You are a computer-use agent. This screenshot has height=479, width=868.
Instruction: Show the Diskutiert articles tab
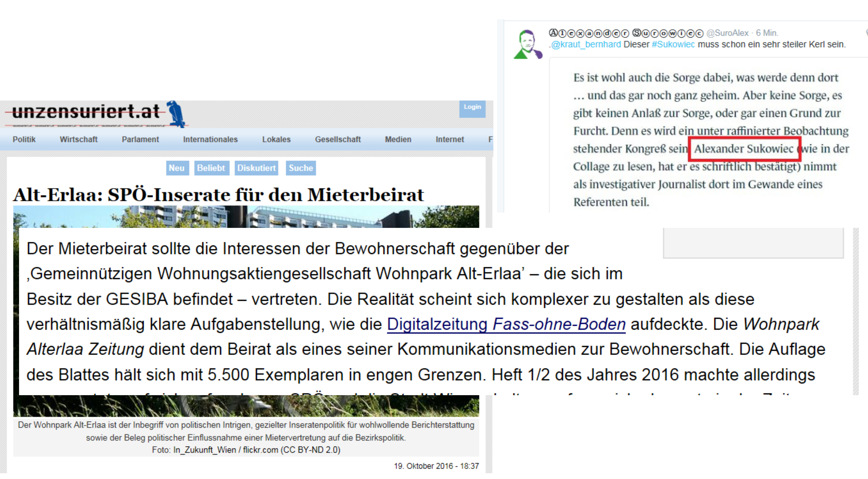pyautogui.click(x=256, y=168)
